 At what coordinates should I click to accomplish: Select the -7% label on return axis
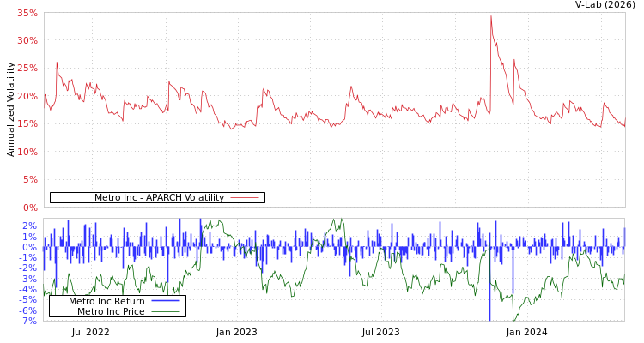[x=28, y=322]
